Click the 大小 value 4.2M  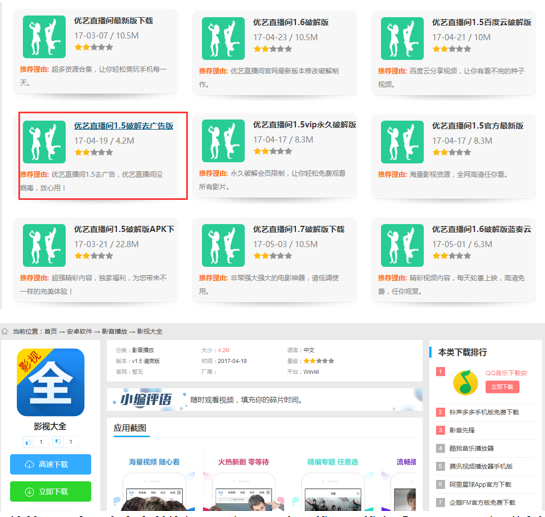coord(223,350)
